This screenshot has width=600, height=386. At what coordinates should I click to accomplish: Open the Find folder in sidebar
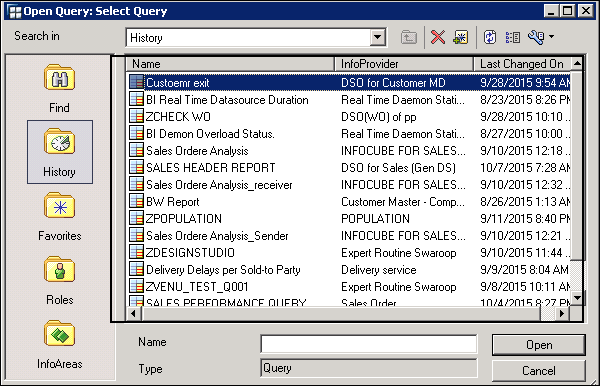[59, 88]
